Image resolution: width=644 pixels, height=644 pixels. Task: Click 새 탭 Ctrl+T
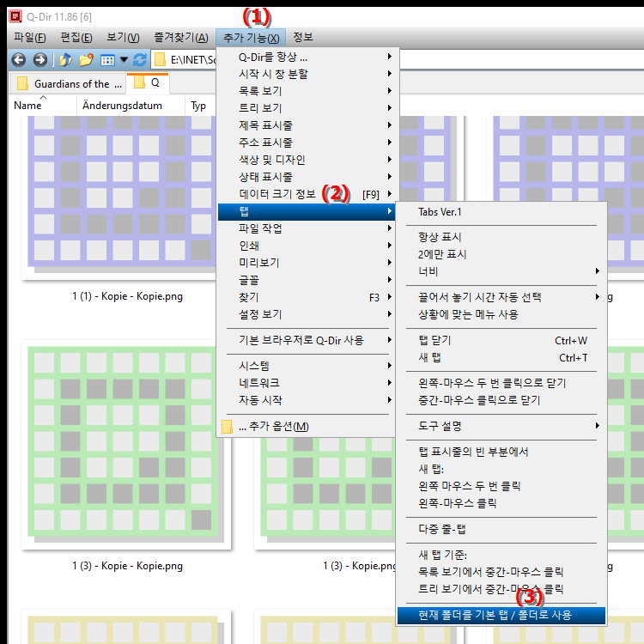tap(501, 358)
